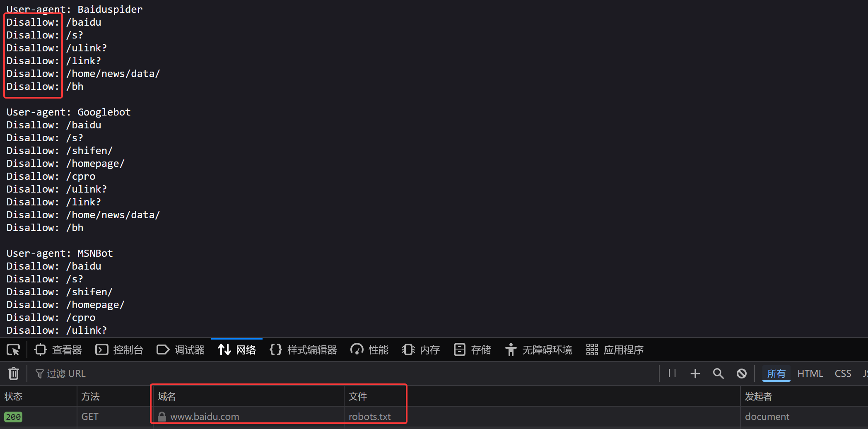The height and width of the screenshot is (429, 868).
Task: Filter requests by HTML type
Action: click(810, 374)
